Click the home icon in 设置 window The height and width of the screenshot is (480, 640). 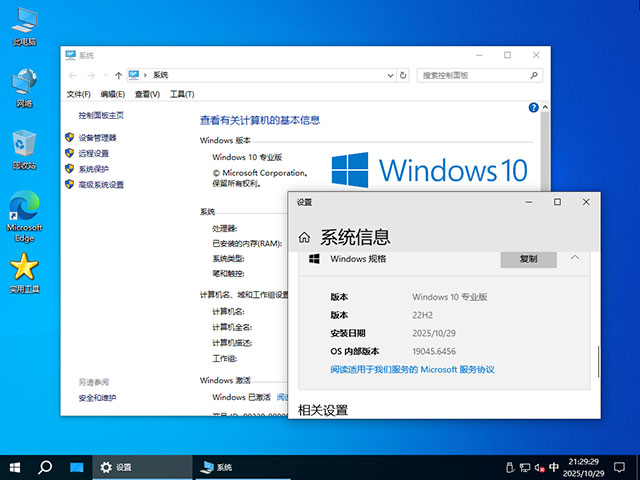(x=304, y=237)
